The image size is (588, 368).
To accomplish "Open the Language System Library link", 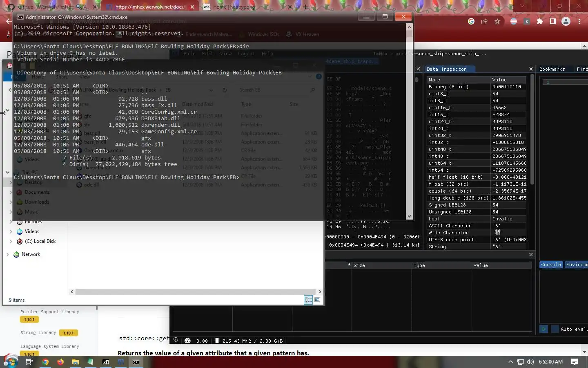I will click(x=49, y=346).
